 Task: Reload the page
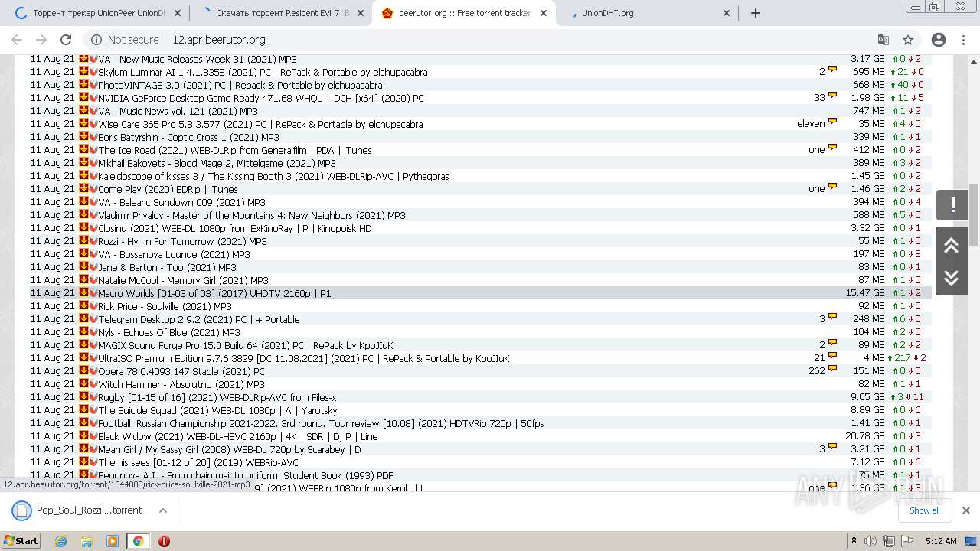66,40
